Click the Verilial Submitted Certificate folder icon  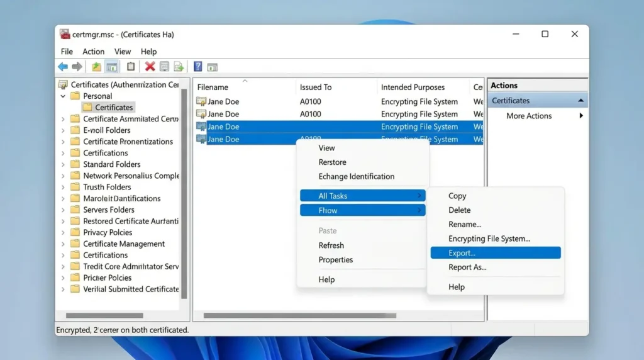tap(75, 289)
